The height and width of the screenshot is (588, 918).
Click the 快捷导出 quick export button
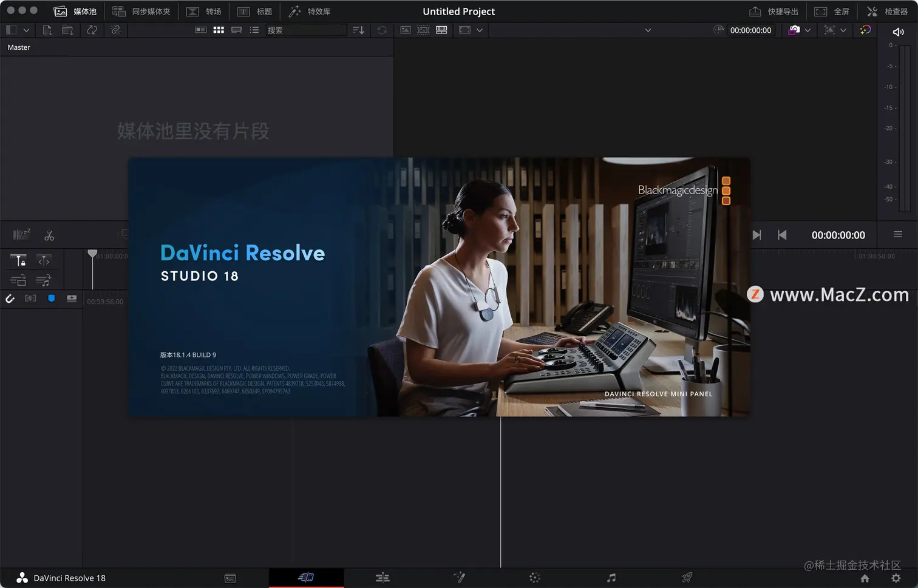773,12
